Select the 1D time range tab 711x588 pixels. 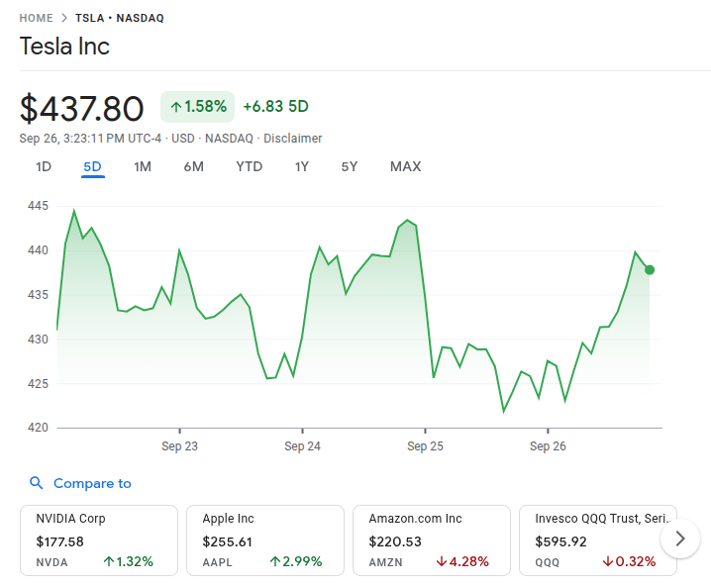pos(44,167)
